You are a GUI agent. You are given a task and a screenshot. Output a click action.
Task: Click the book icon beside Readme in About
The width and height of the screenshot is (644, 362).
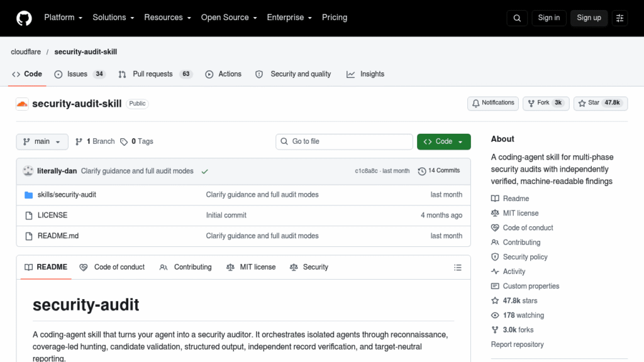click(495, 199)
